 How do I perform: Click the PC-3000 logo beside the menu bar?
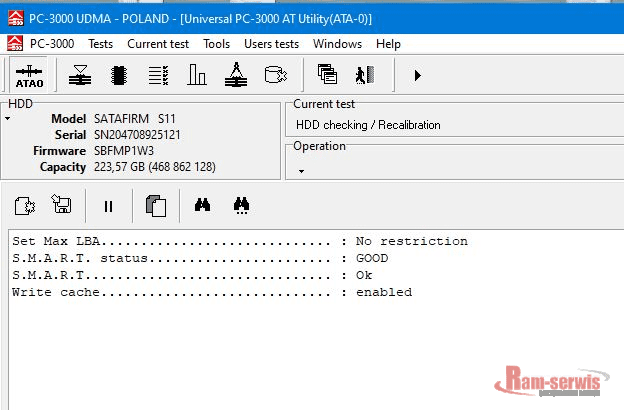click(15, 43)
